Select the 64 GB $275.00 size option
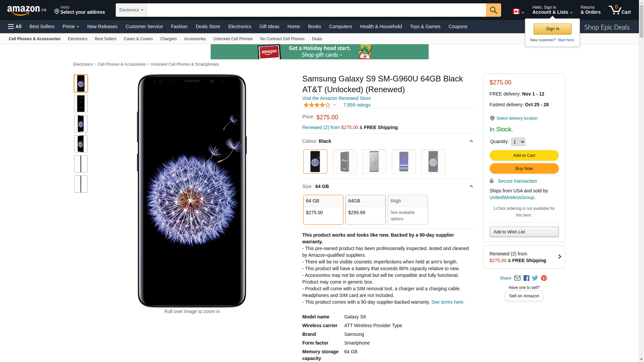This screenshot has width=644, height=362. pyautogui.click(x=323, y=209)
